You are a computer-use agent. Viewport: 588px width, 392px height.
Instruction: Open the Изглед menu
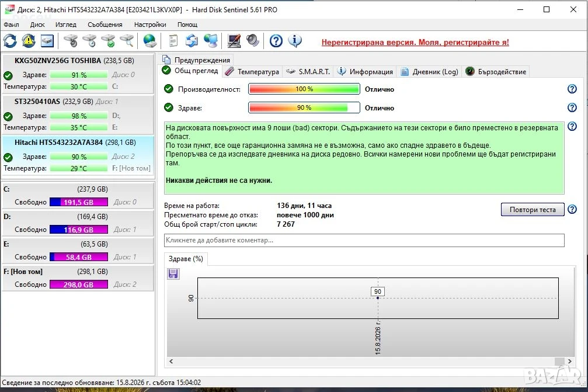pyautogui.click(x=65, y=25)
